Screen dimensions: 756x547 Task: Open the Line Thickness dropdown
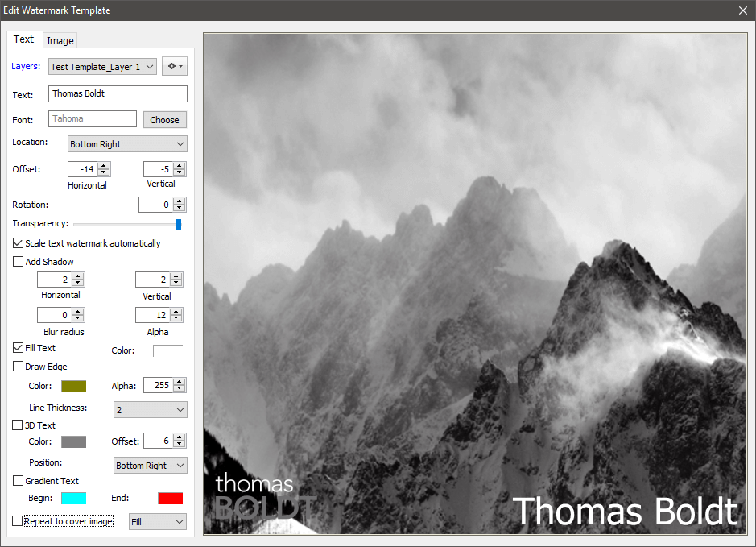pyautogui.click(x=150, y=409)
